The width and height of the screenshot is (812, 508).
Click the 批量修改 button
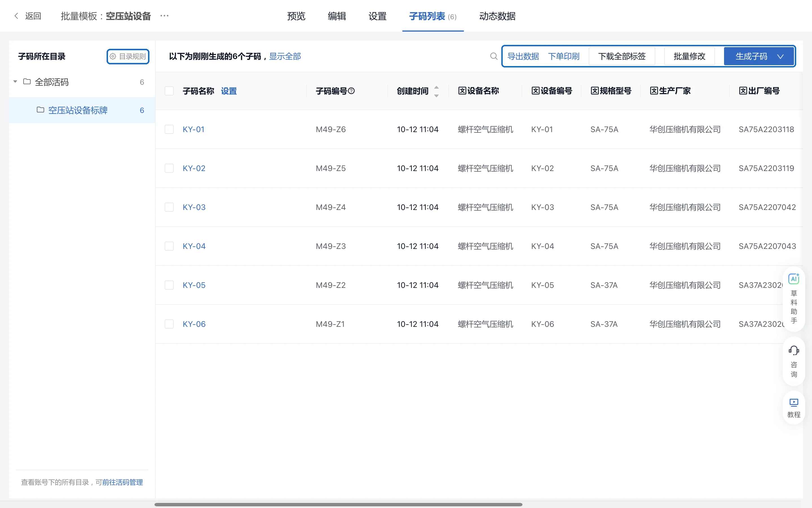[x=690, y=56]
